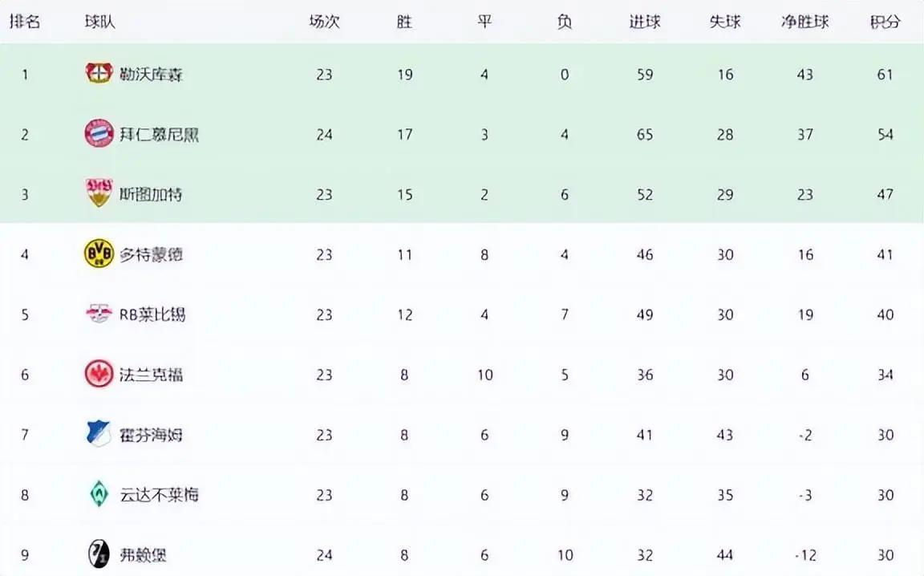
Task: Click the Werder Bremen diamond logo
Action: (x=99, y=494)
